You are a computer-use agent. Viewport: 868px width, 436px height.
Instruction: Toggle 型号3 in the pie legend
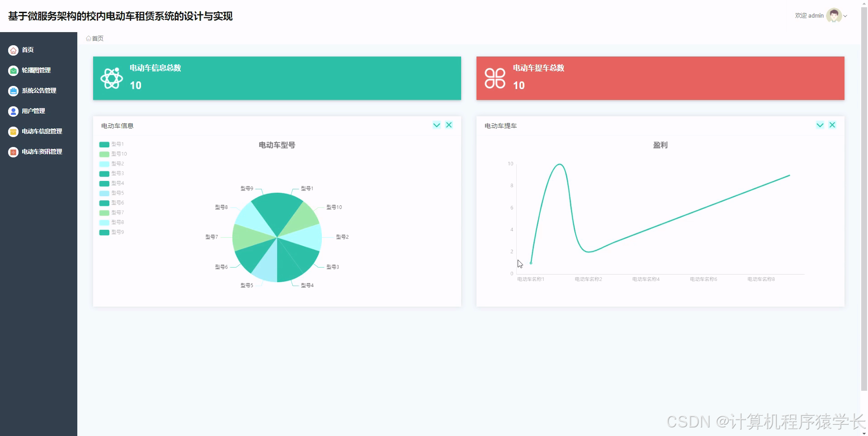[x=112, y=174]
